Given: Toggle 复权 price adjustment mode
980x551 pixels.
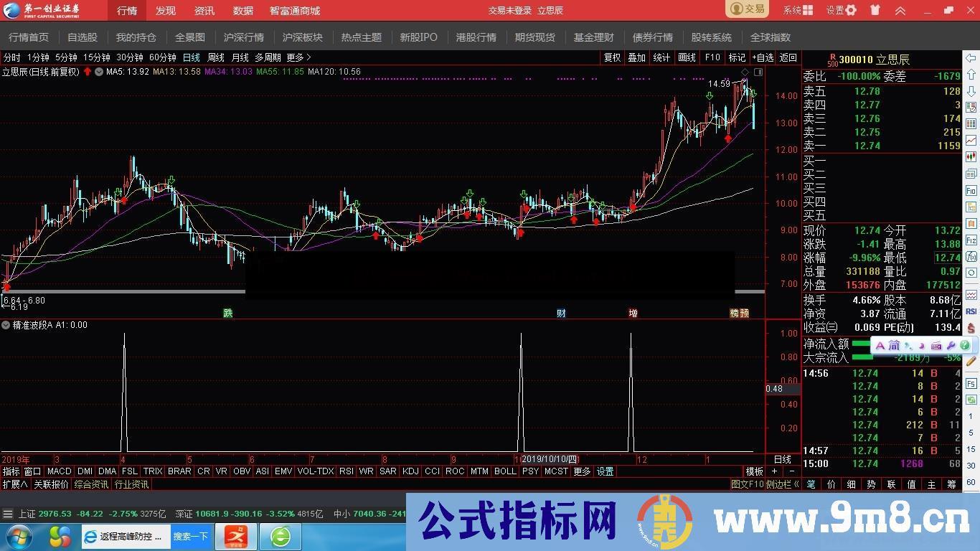Looking at the screenshot, I should (x=611, y=57).
